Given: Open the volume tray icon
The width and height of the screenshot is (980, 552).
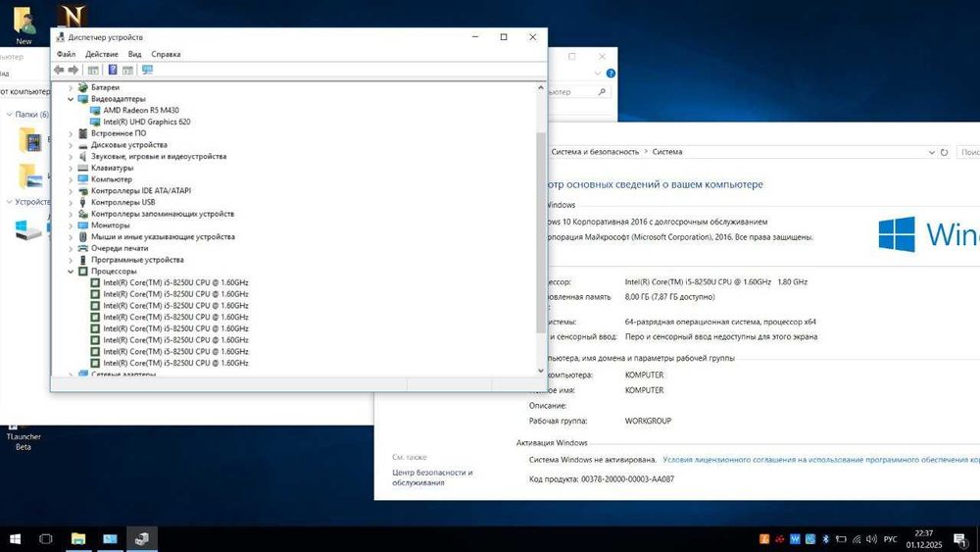Looking at the screenshot, I should coord(871,539).
